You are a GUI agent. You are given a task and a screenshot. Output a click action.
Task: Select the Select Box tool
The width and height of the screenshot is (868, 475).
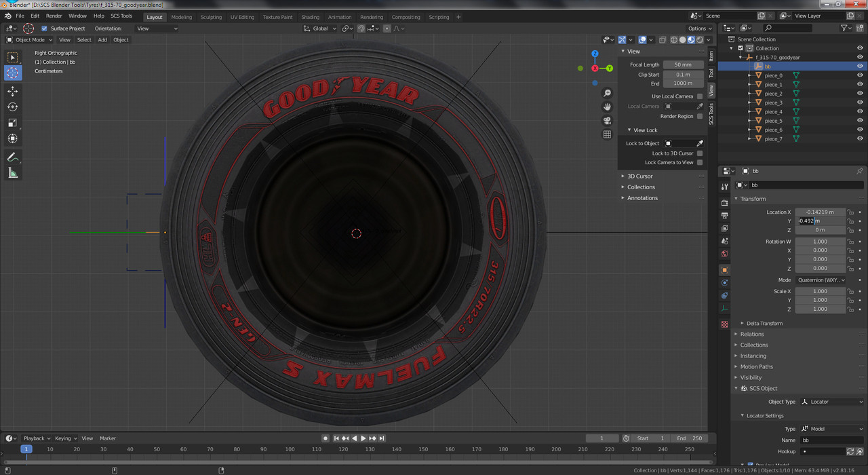[x=13, y=58]
